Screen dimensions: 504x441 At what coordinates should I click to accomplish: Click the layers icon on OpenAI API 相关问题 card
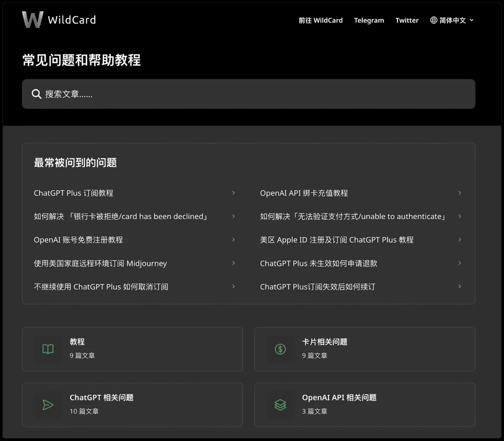coord(280,405)
